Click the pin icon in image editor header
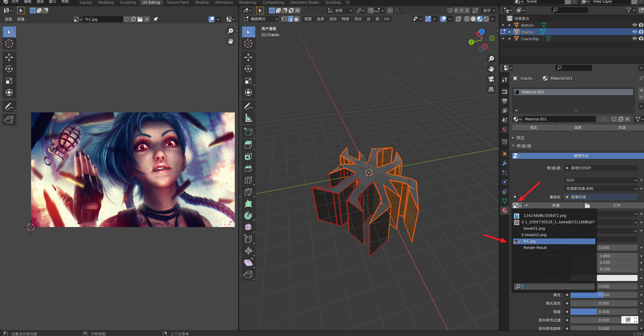The width and height of the screenshot is (644, 336). [x=156, y=19]
